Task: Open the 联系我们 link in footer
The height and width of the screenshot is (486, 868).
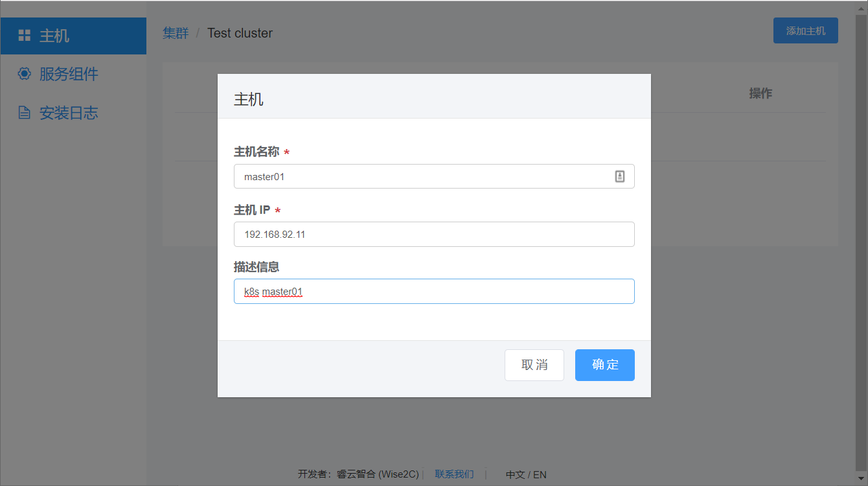Action: pyautogui.click(x=454, y=474)
